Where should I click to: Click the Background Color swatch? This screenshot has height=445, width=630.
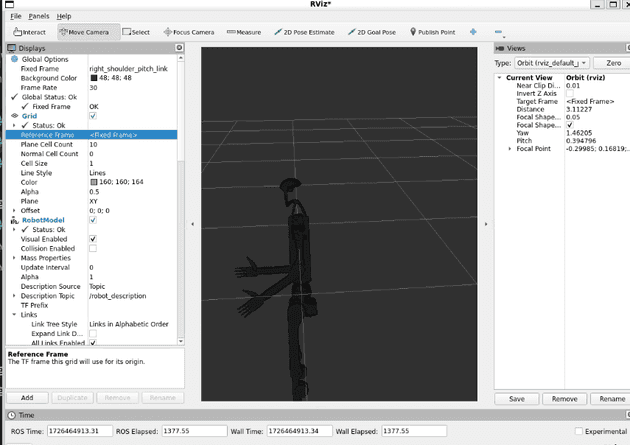[94, 78]
